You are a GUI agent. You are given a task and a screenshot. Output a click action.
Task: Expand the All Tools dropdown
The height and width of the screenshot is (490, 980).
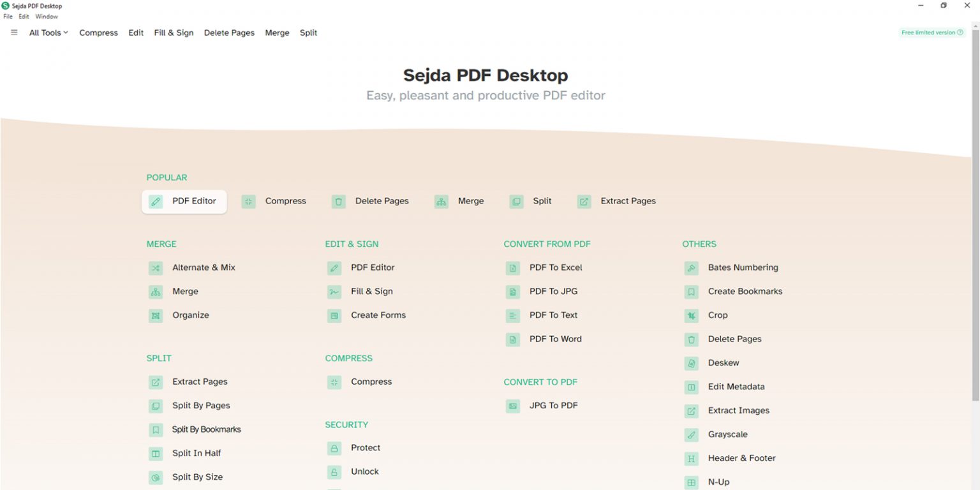48,33
